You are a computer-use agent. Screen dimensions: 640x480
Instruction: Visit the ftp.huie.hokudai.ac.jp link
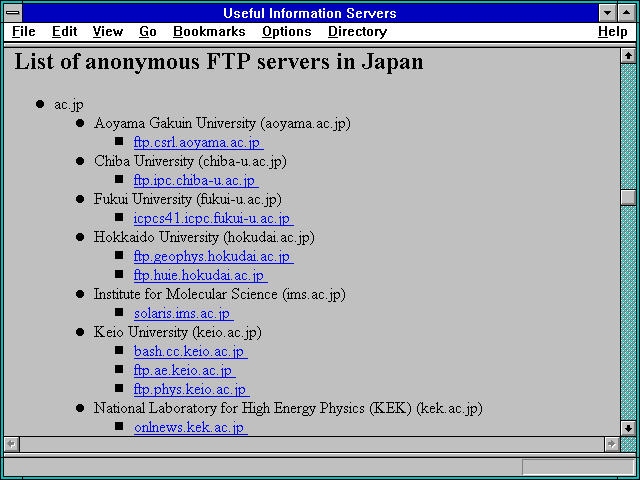click(x=200, y=276)
